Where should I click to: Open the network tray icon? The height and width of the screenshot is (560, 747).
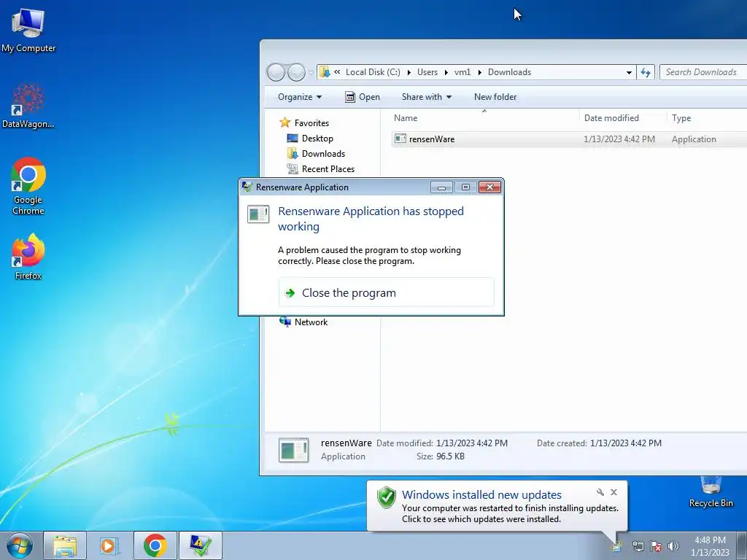tap(638, 546)
